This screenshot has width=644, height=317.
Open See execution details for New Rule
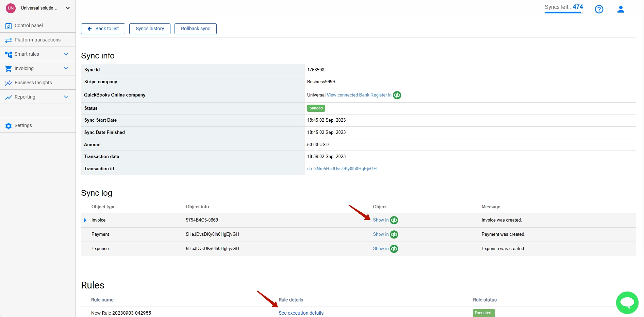(301, 313)
